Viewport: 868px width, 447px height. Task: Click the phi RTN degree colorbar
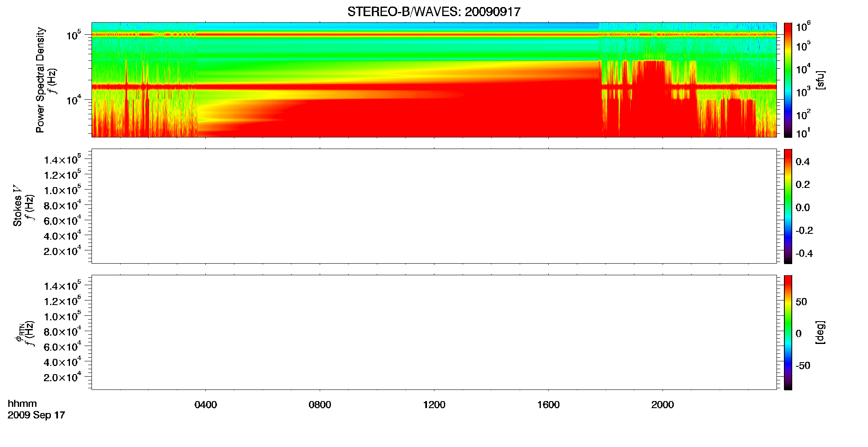pyautogui.click(x=788, y=332)
